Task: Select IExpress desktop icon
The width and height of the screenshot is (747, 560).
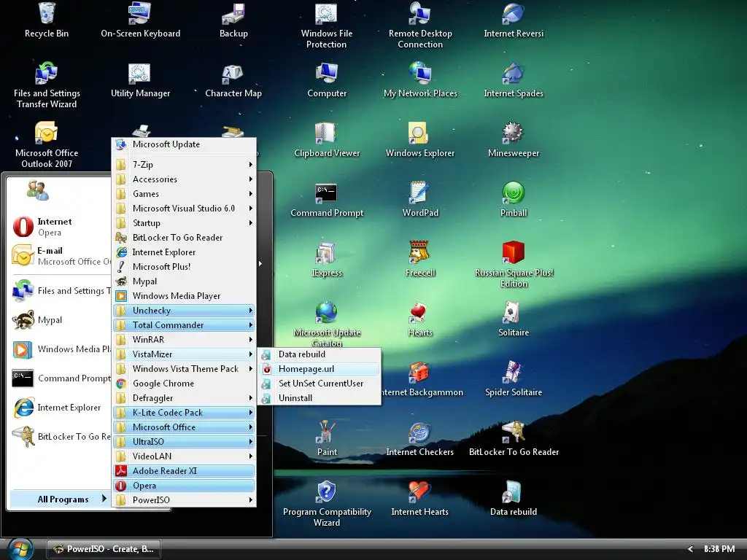Action: pos(326,259)
